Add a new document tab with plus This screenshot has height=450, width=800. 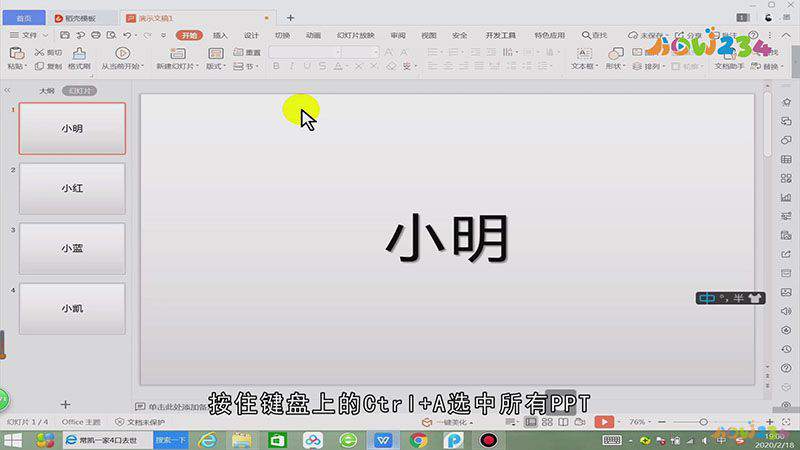(x=290, y=18)
